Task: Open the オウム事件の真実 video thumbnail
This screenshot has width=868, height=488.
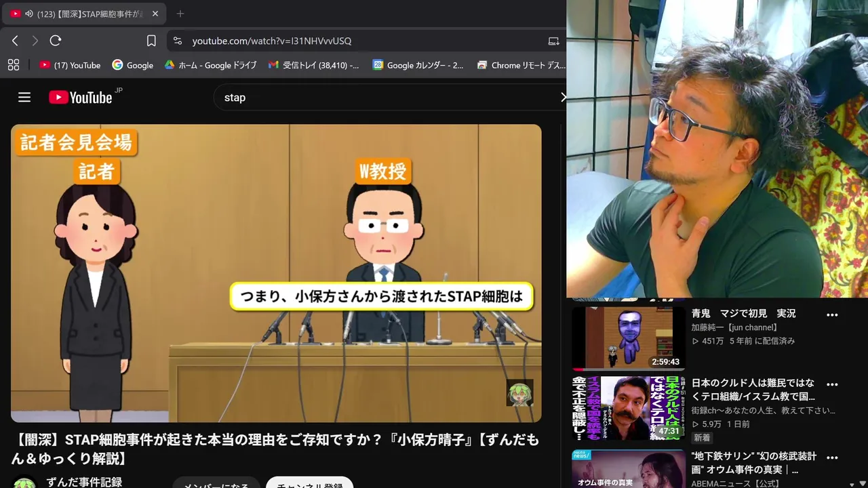Action: 628,468
